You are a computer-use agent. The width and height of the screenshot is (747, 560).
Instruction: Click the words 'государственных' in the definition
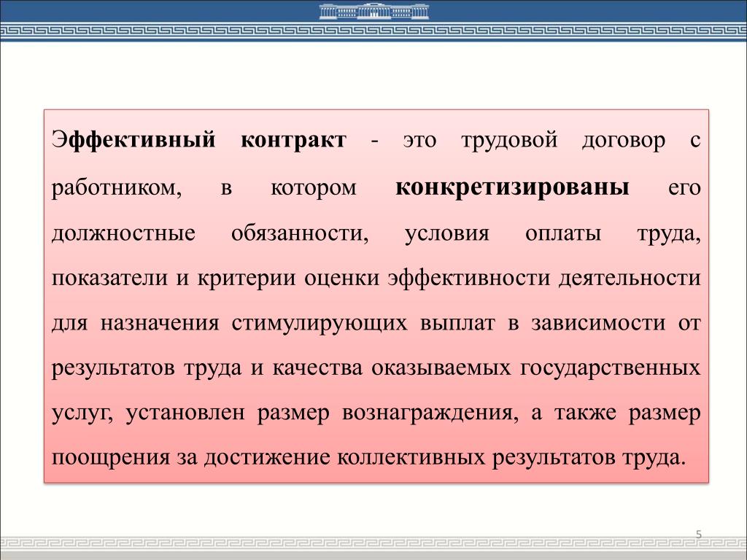click(x=611, y=368)
